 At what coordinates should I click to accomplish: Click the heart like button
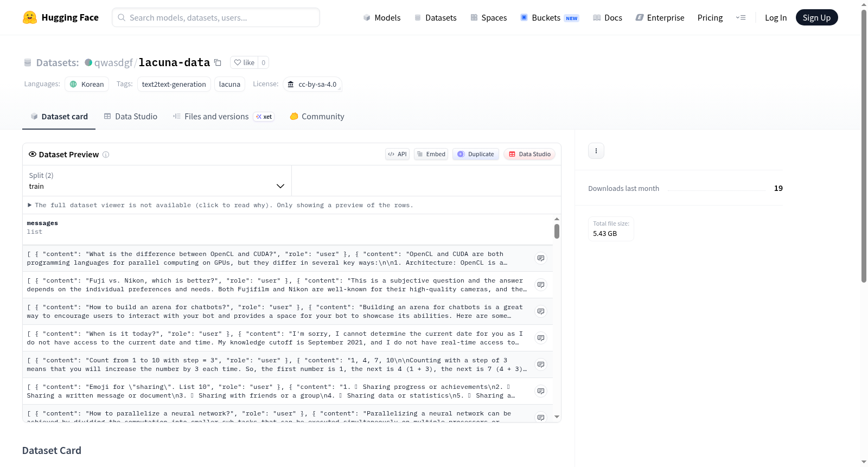(x=244, y=62)
